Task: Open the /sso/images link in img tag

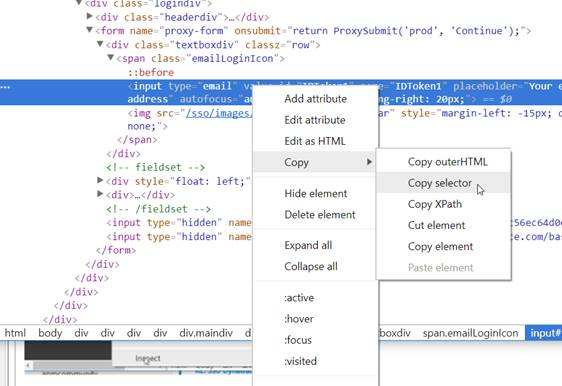Action: pos(217,113)
